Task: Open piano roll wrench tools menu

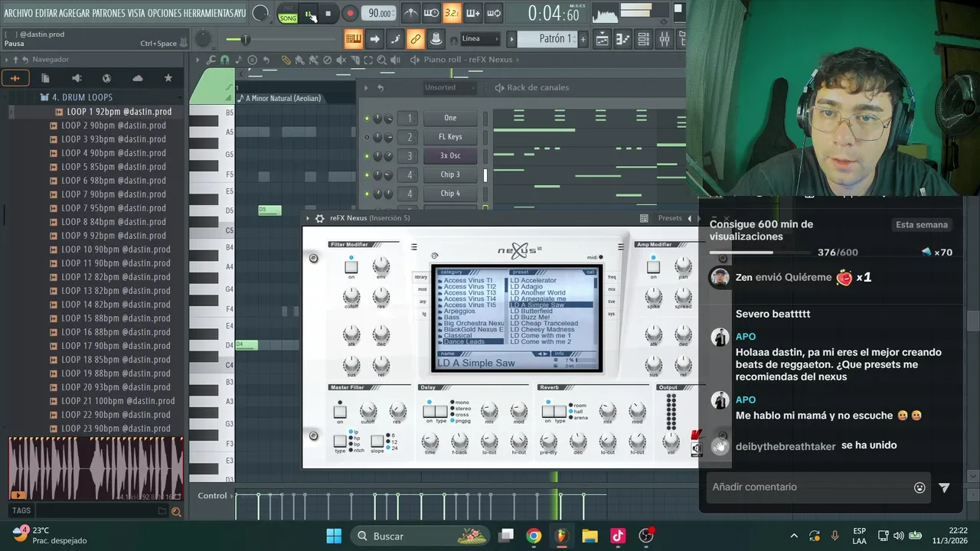Action: coord(211,60)
